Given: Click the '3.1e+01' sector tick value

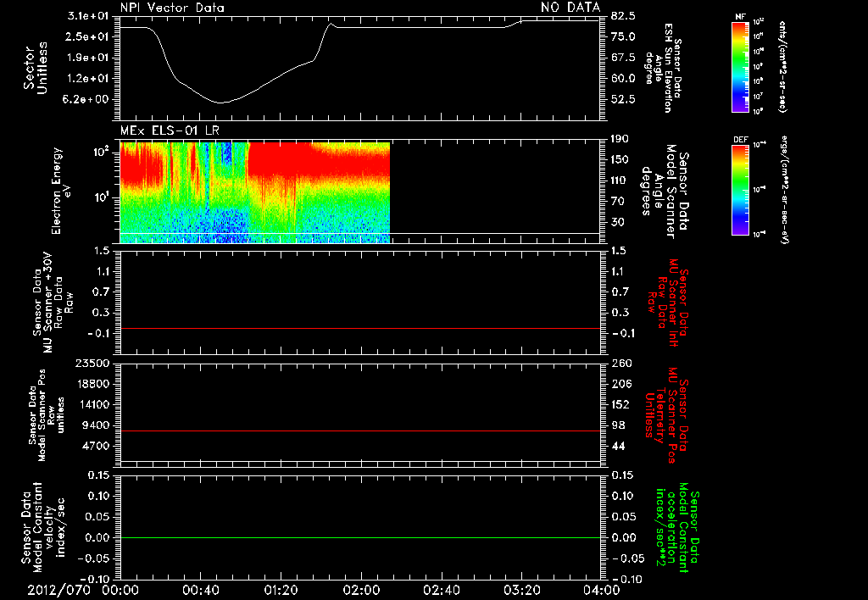Looking at the screenshot, I should coord(88,16).
